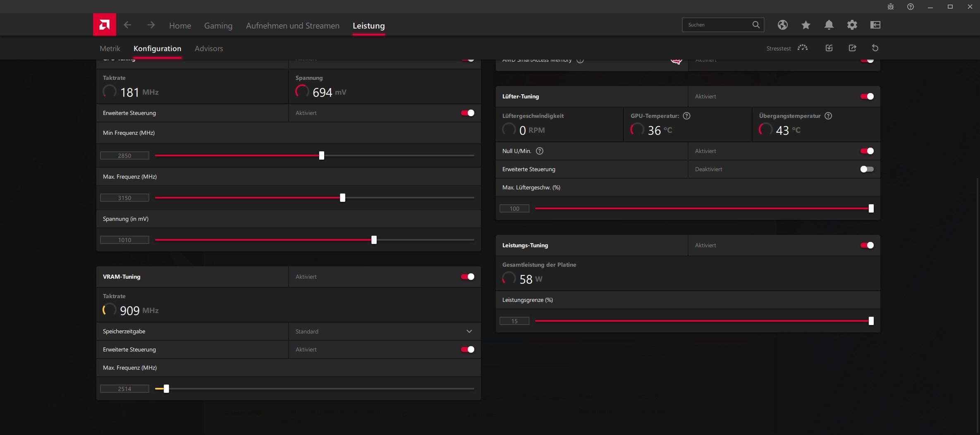Click the Spannung value box 1010
This screenshot has width=980, height=435.
point(124,240)
